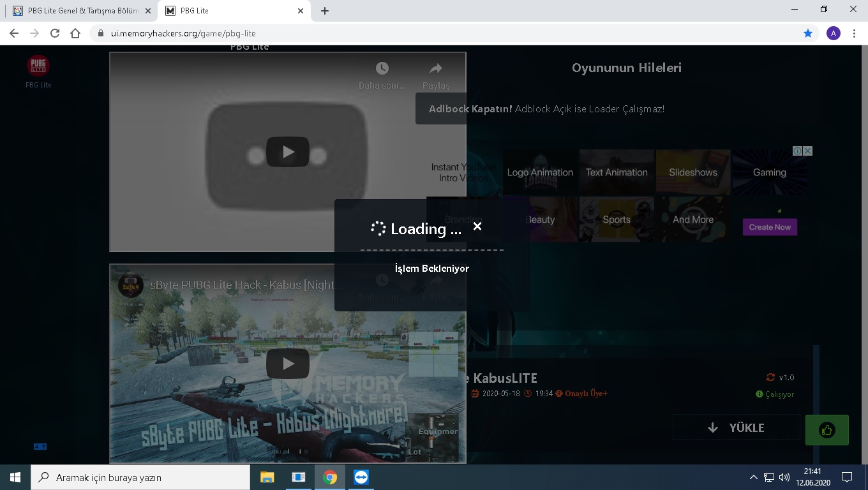This screenshot has width=868, height=490.
Task: Open the Chrome taskbar icon
Action: coord(330,477)
